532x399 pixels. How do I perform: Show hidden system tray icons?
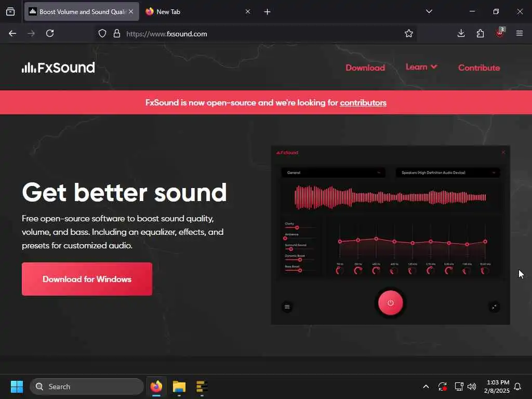click(426, 387)
